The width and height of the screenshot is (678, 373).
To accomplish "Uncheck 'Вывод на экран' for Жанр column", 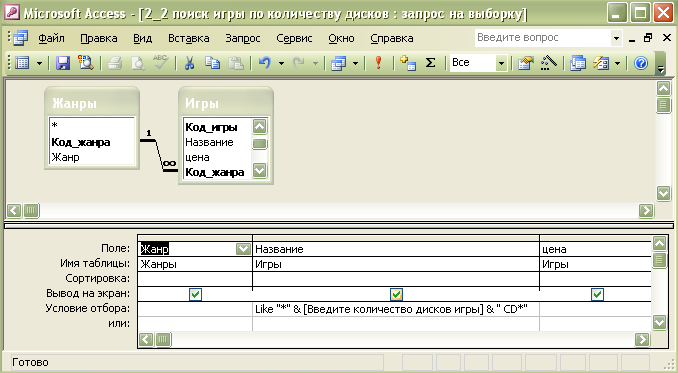I will (x=195, y=294).
